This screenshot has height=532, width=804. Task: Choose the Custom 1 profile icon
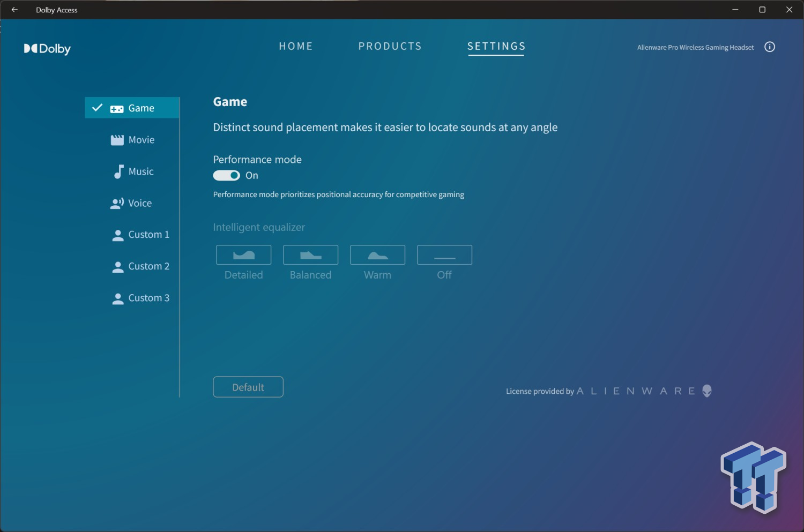tap(118, 235)
